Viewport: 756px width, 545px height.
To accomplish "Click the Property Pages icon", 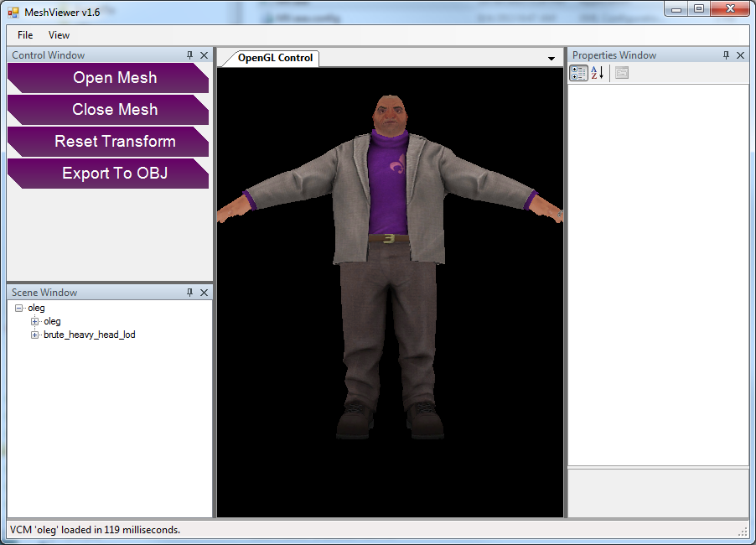I will click(x=621, y=73).
